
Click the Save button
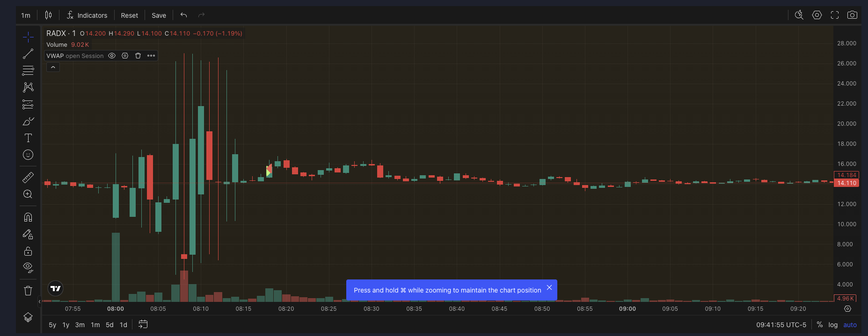point(159,15)
